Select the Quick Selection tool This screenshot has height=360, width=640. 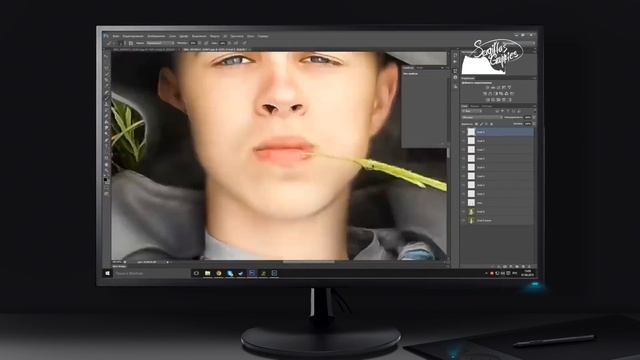106,74
